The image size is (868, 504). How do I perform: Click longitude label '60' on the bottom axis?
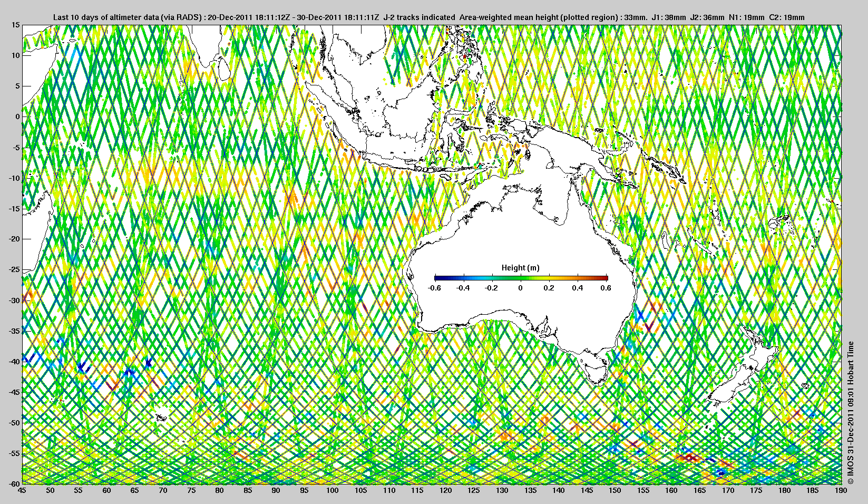tap(106, 490)
